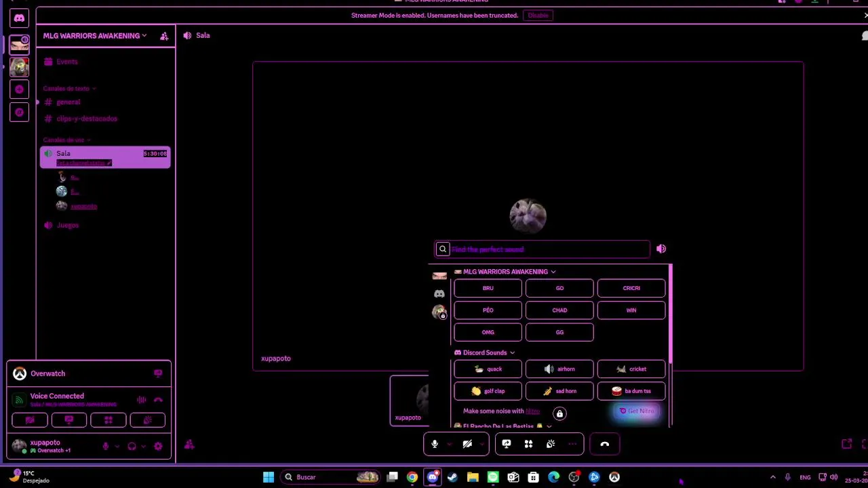Disable Streamer Mode via banner button

pos(538,16)
